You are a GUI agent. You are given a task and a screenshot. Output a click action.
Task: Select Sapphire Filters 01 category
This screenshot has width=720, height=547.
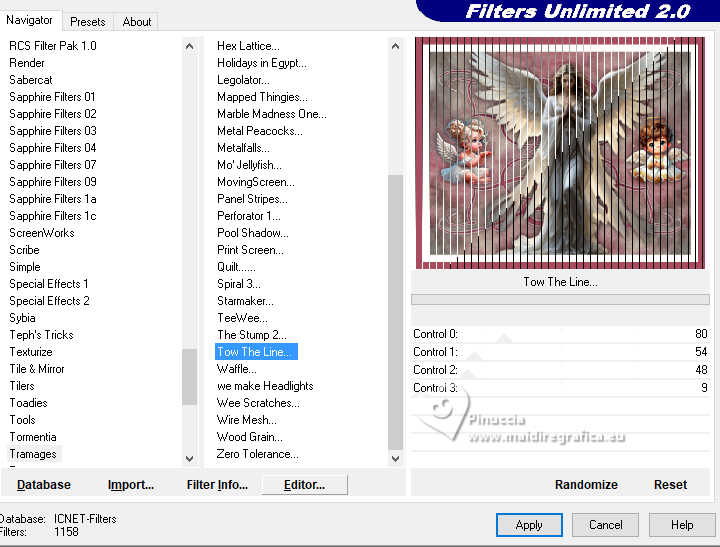click(52, 97)
